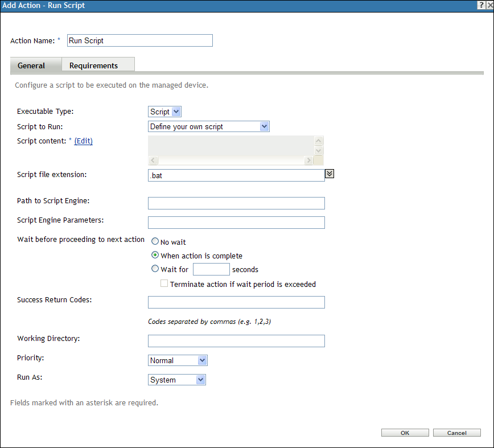This screenshot has width=494, height=448.
Task: Click the up scroll arrow beside script content
Action: click(x=318, y=140)
